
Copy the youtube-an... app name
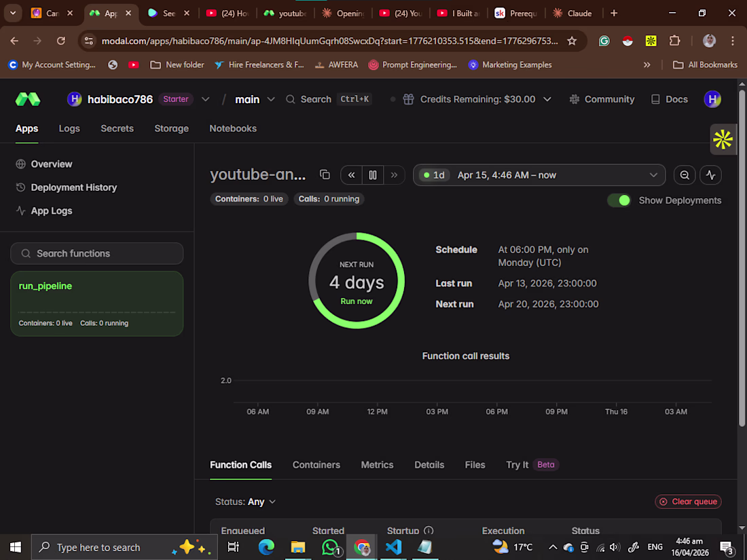325,174
